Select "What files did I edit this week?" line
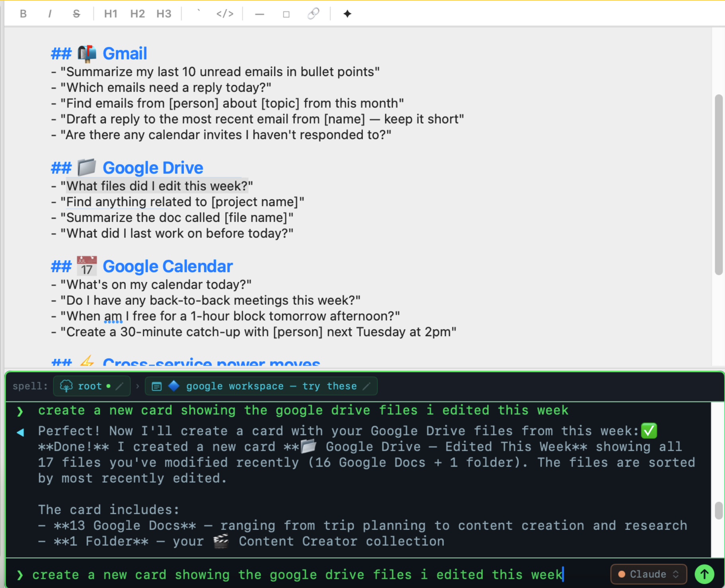The width and height of the screenshot is (725, 588). click(x=152, y=186)
